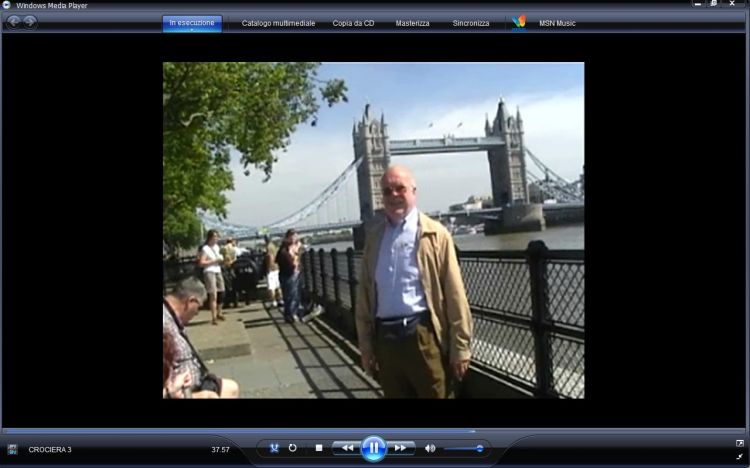This screenshot has width=750, height=468.
Task: Click the Windows Media Player title icon
Action: point(6,5)
